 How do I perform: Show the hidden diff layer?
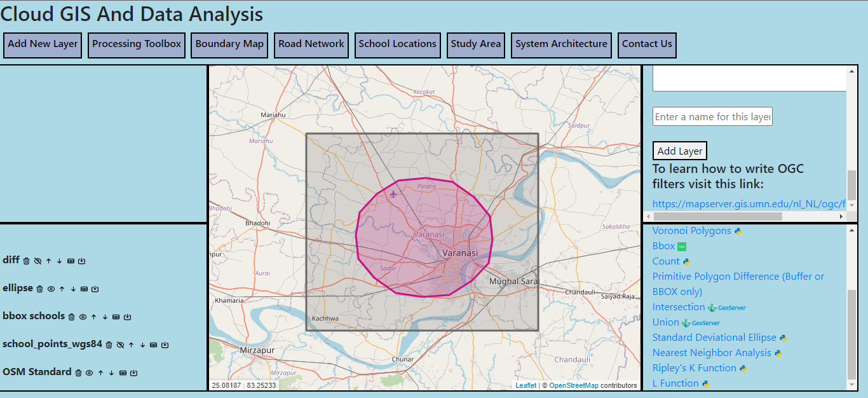pyautogui.click(x=37, y=261)
